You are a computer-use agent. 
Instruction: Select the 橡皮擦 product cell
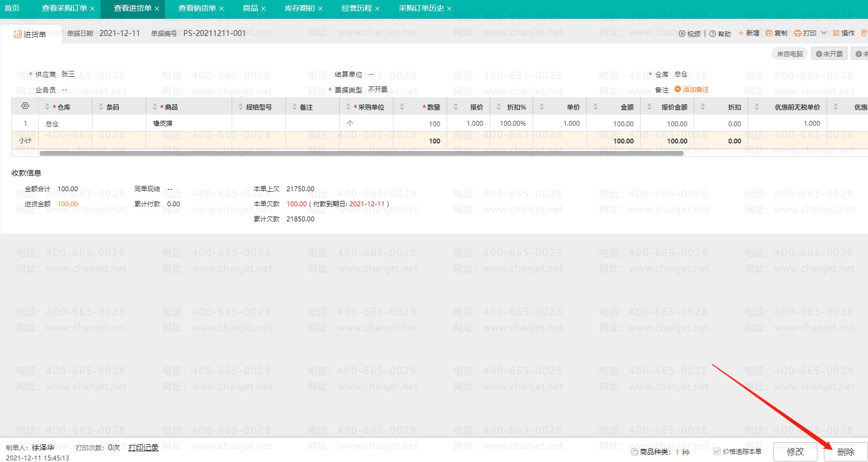[x=189, y=124]
